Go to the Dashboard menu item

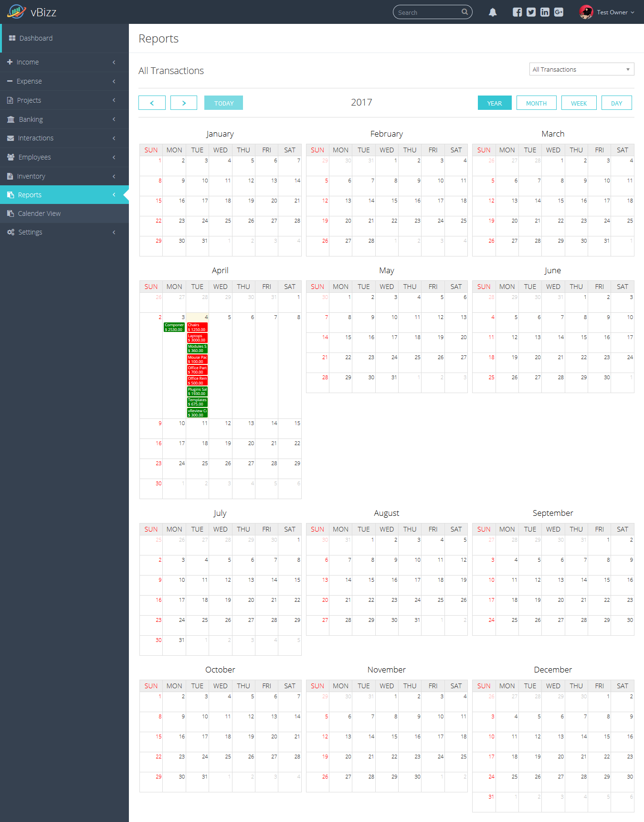point(36,38)
